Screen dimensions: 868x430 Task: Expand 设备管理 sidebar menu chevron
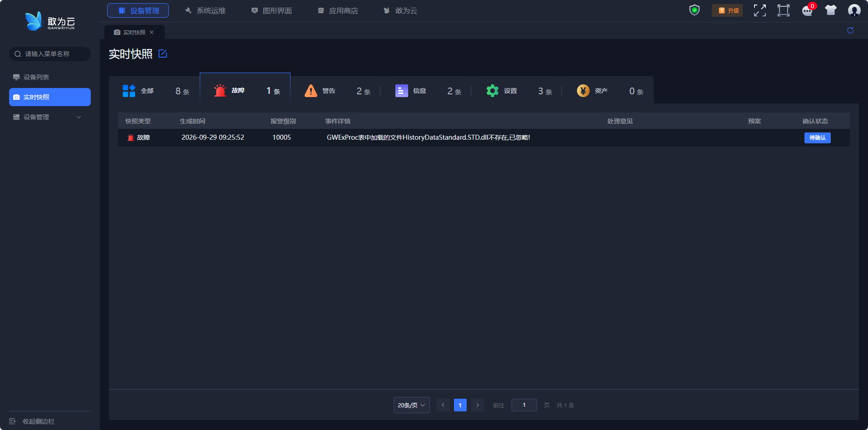click(79, 117)
